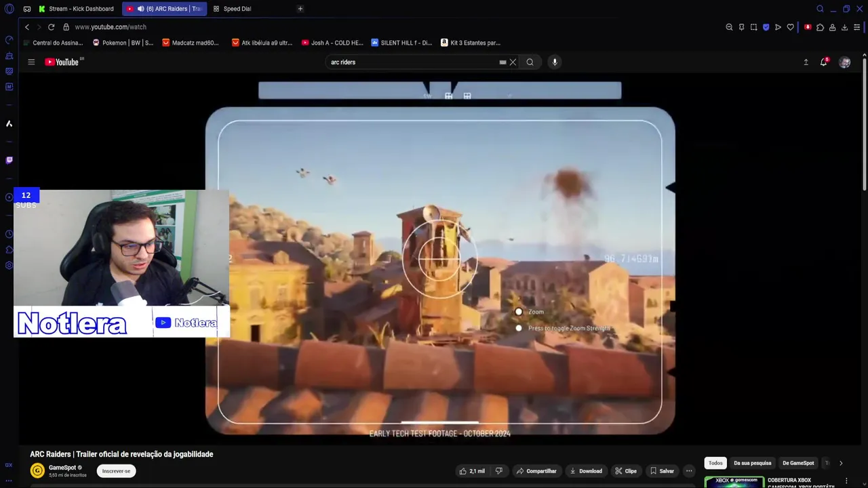Screen dimensions: 868x488
Task: Click the tab search magnifier in title bar
Action: click(x=820, y=9)
